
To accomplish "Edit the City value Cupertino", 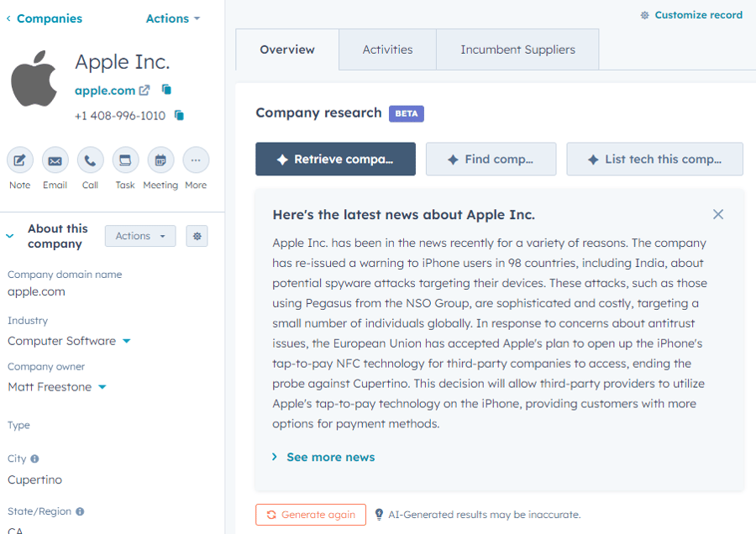I will click(x=34, y=480).
